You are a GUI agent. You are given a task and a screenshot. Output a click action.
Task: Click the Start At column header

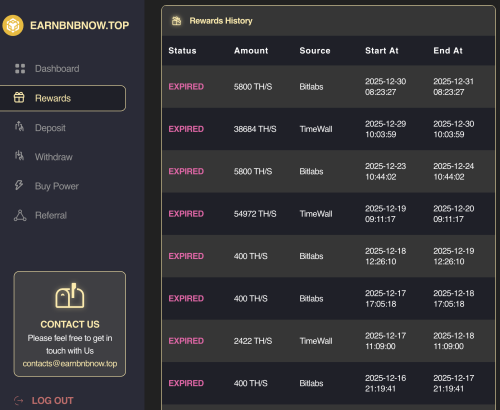coord(382,51)
